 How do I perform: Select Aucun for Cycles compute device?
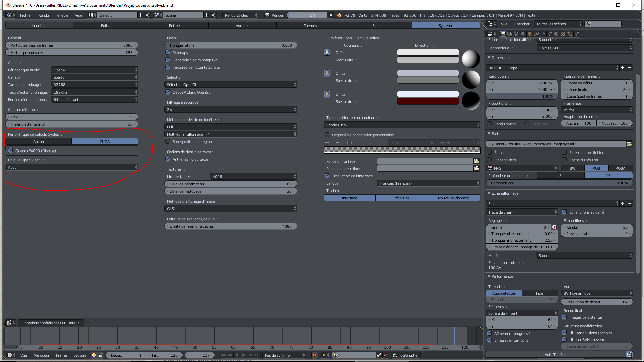pyautogui.click(x=39, y=141)
